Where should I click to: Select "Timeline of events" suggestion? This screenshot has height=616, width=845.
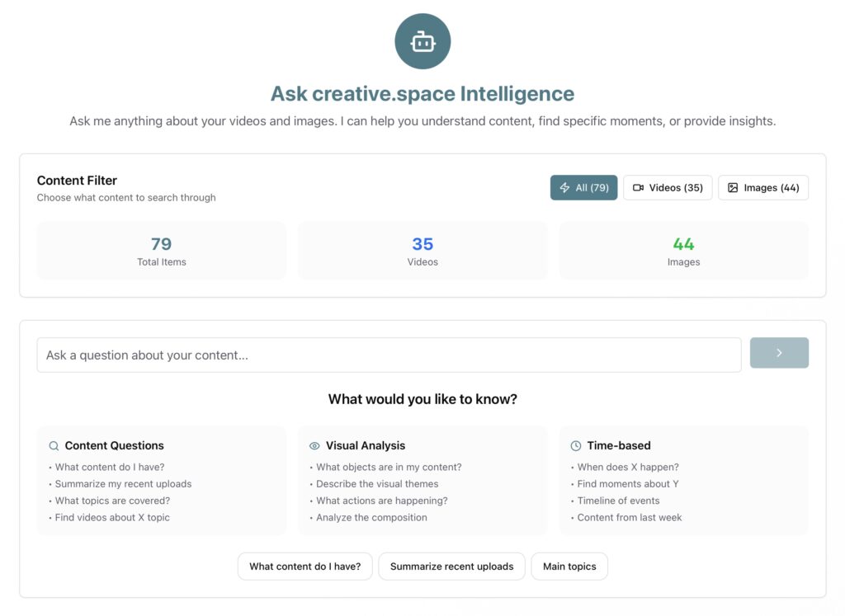(x=618, y=501)
